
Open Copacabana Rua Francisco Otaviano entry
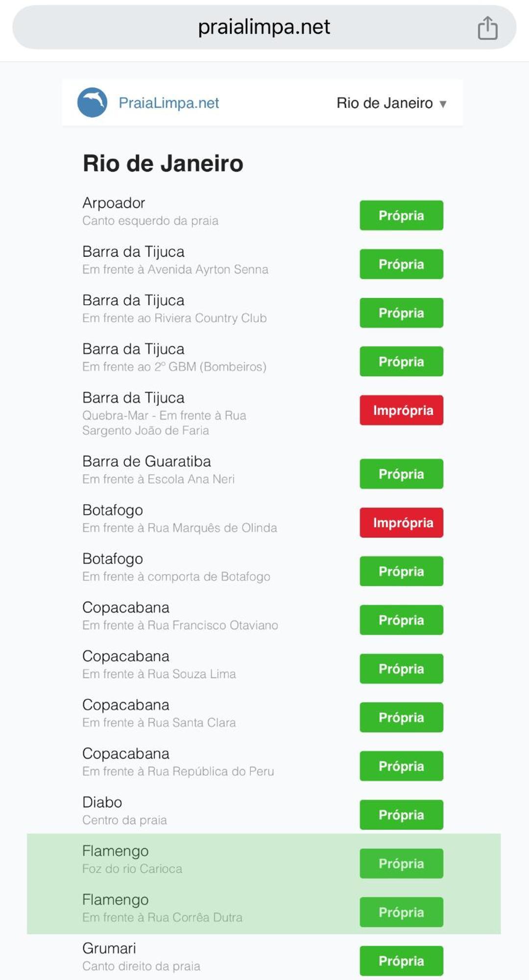(264, 615)
